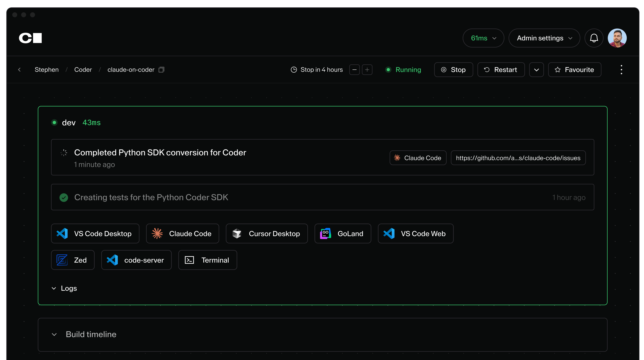
Task: Decrease the stop time with minus
Action: pos(354,70)
